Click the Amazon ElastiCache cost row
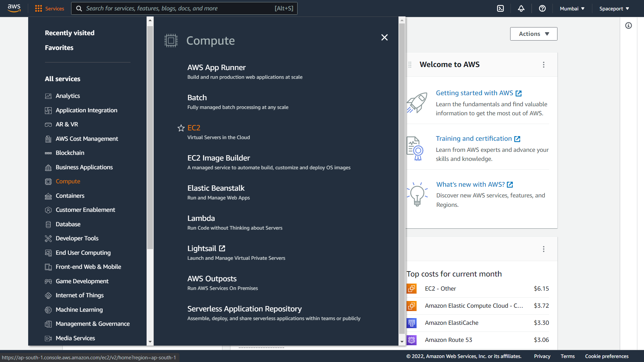 478,323
